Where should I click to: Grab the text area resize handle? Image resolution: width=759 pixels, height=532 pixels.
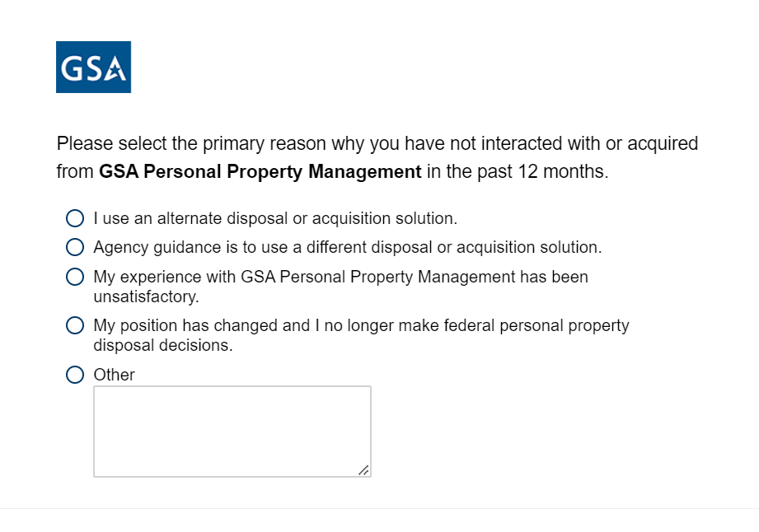click(363, 469)
